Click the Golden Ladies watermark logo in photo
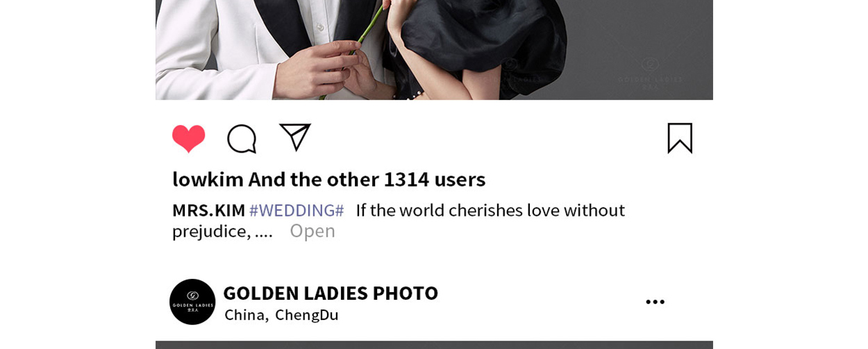This screenshot has height=349, width=868. pyautogui.click(x=650, y=73)
